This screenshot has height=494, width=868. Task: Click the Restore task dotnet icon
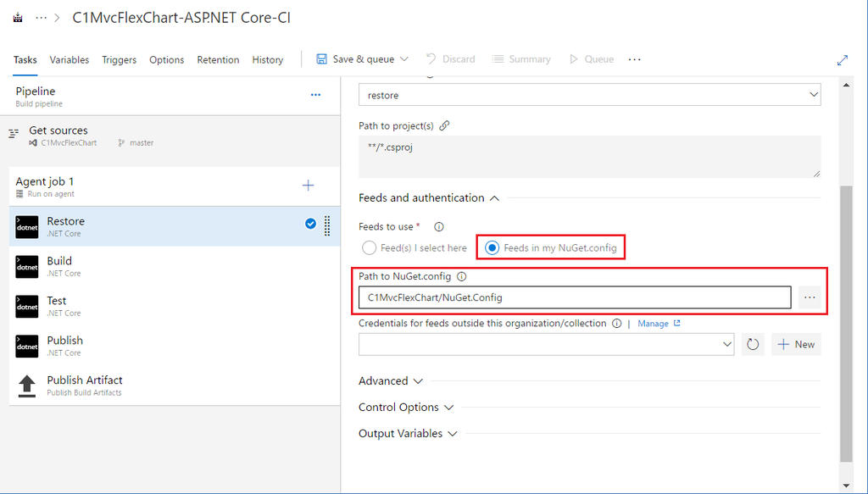tap(26, 227)
